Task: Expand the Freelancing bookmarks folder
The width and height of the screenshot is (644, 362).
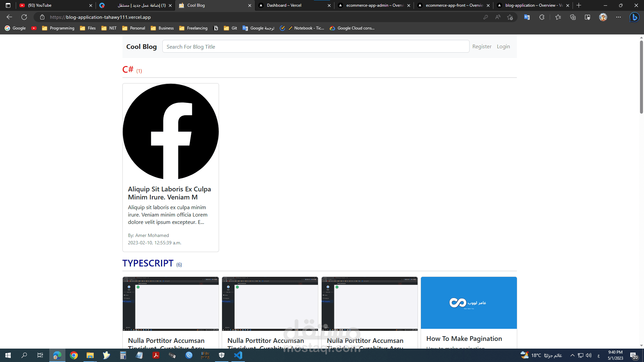Action: pos(193,28)
